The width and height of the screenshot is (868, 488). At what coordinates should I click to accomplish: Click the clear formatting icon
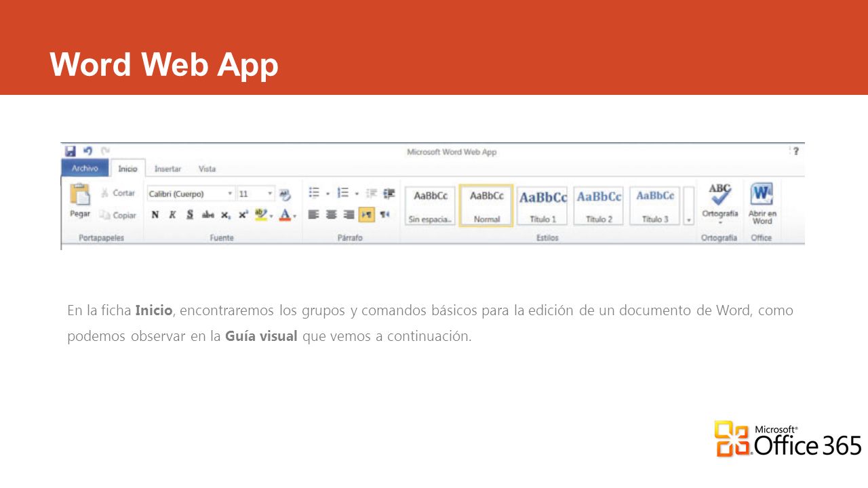[x=285, y=194]
